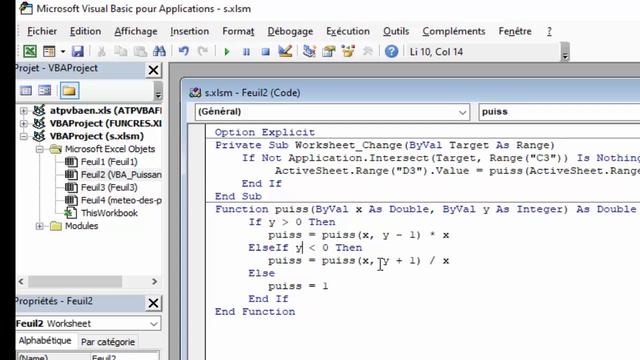Open the Format menu
The height and width of the screenshot is (360, 640).
pos(238,31)
